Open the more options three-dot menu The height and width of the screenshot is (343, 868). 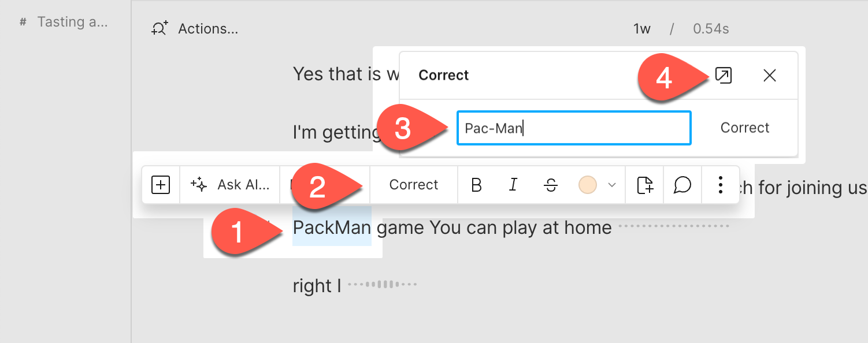click(x=720, y=185)
